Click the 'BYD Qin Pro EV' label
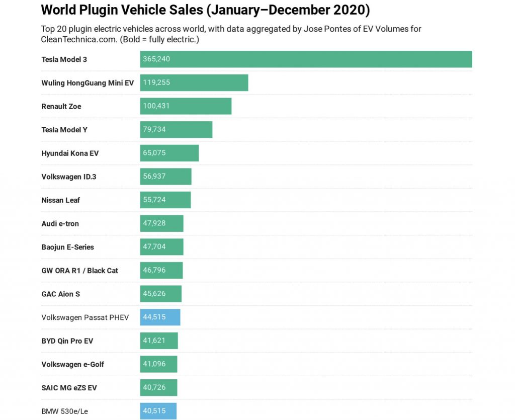The image size is (515, 420). [x=67, y=341]
